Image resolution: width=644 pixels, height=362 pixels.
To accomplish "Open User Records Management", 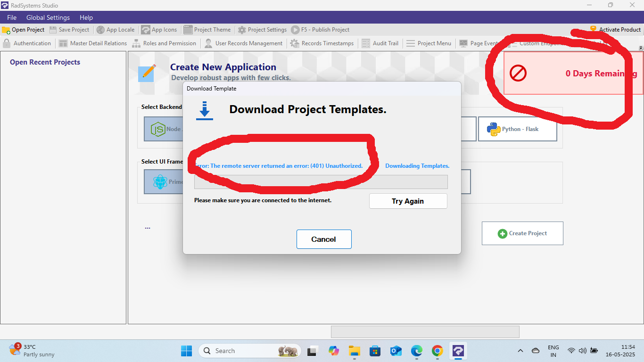I will coord(243,43).
